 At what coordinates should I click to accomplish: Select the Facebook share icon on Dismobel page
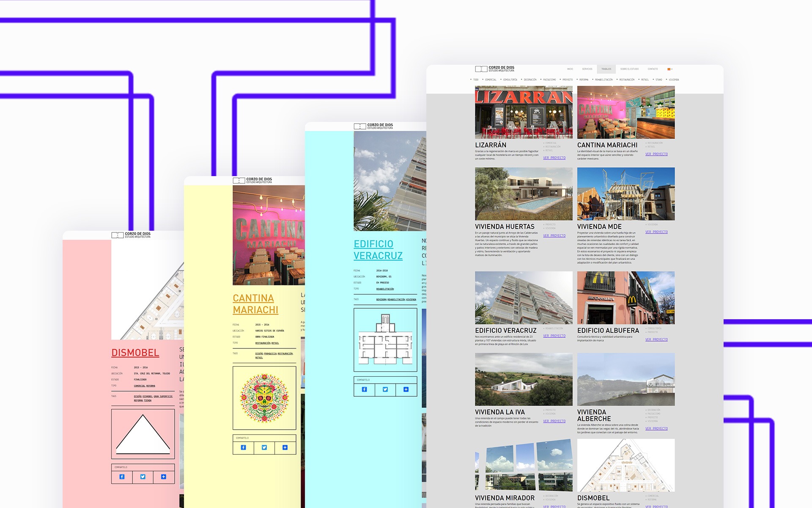click(x=122, y=477)
